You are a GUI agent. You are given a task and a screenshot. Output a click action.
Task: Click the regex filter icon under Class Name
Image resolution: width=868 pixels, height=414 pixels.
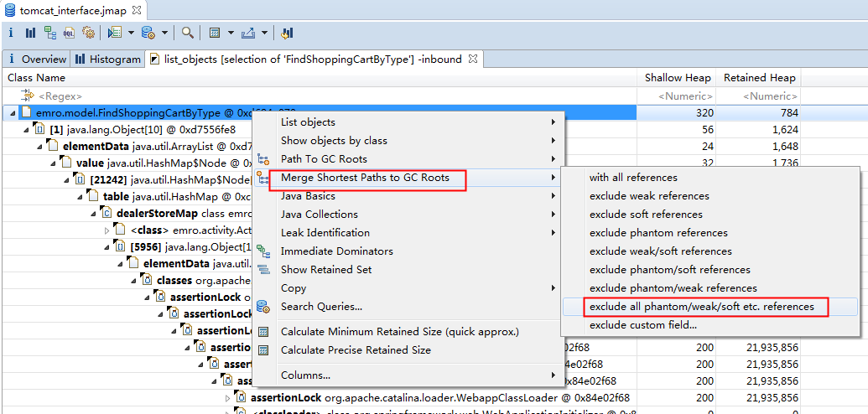tap(27, 96)
